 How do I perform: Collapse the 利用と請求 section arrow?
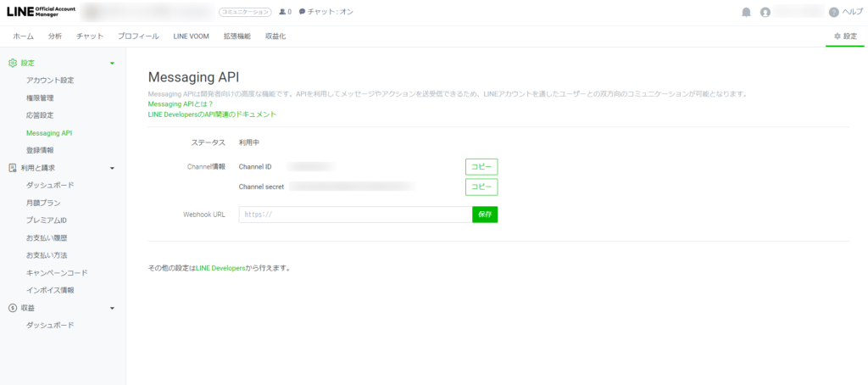[x=113, y=169]
